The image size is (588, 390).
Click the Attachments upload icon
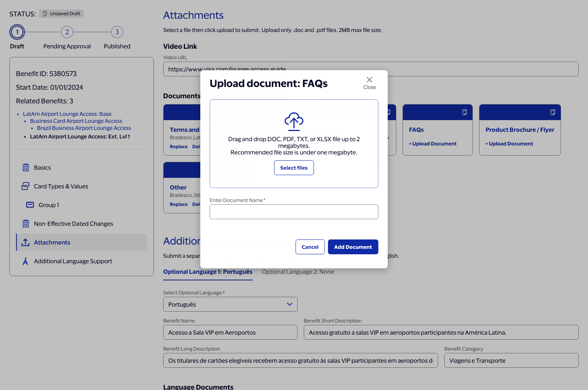click(25, 242)
